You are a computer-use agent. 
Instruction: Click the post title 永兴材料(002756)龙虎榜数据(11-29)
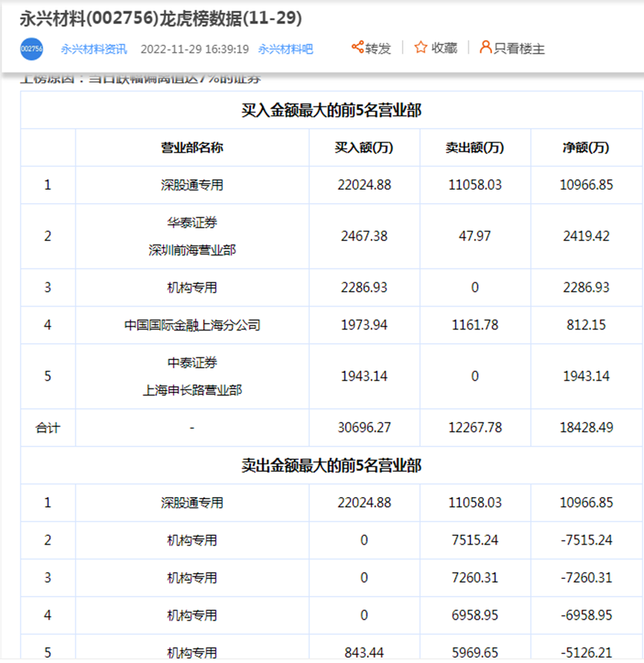pyautogui.click(x=161, y=18)
